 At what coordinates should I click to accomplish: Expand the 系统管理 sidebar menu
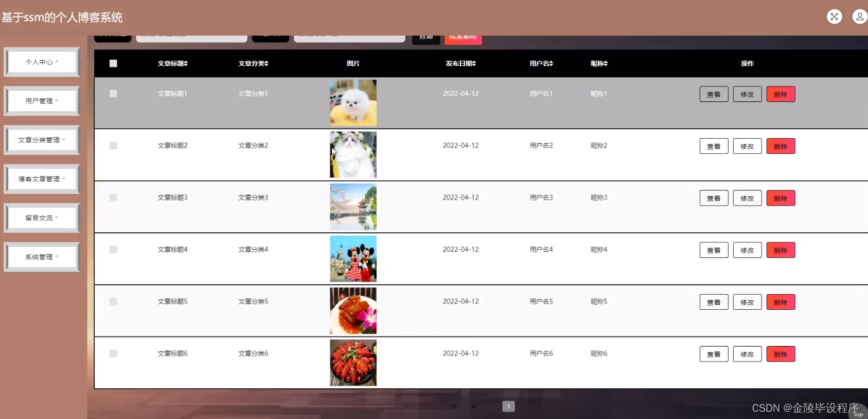tap(41, 256)
